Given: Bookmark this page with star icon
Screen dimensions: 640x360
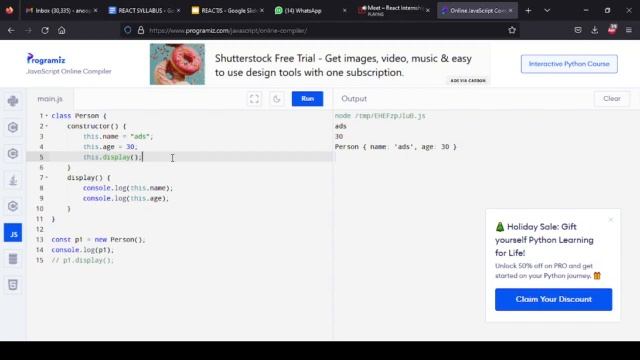Looking at the screenshot, I should point(512,30).
